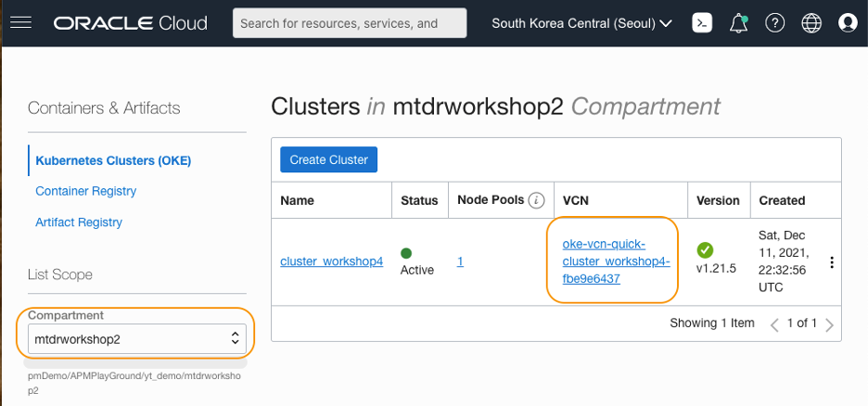868x406 pixels.
Task: Select Kubernetes Clusters (OKE) in sidebar
Action: tap(113, 160)
